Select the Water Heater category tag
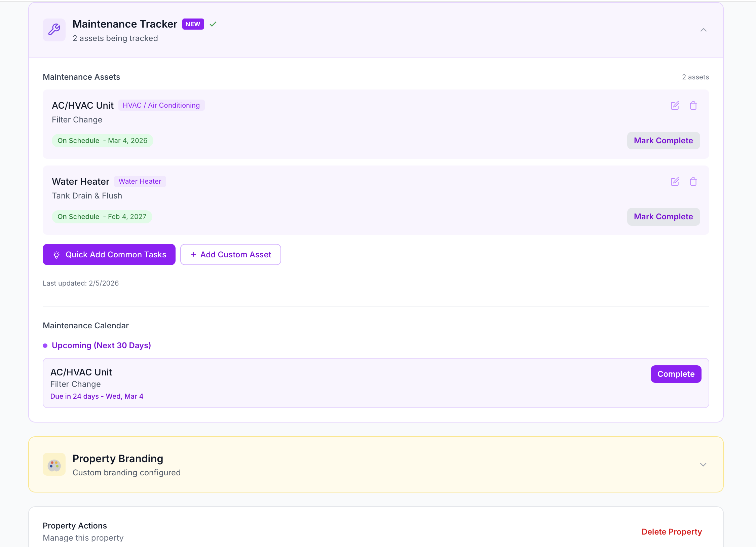This screenshot has width=756, height=547. 140,181
